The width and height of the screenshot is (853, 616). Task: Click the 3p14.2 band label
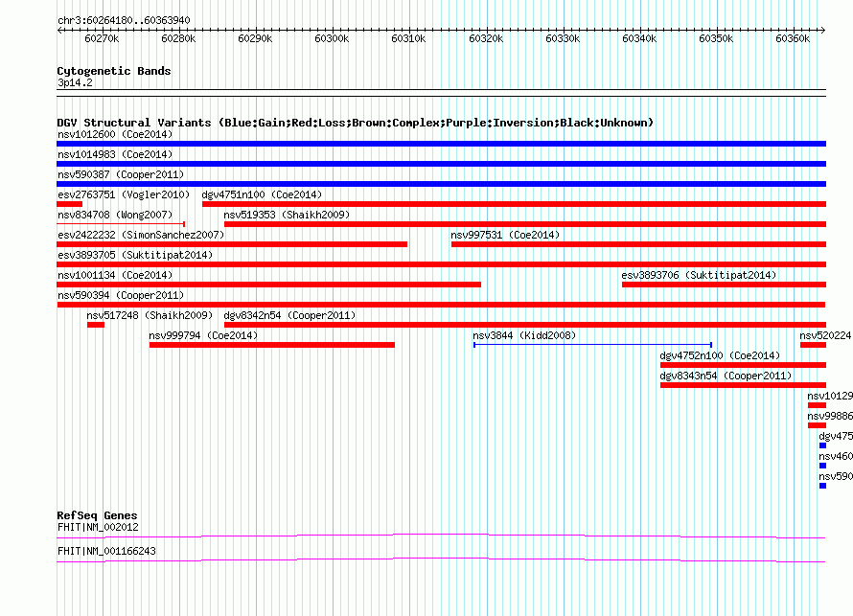tap(75, 82)
